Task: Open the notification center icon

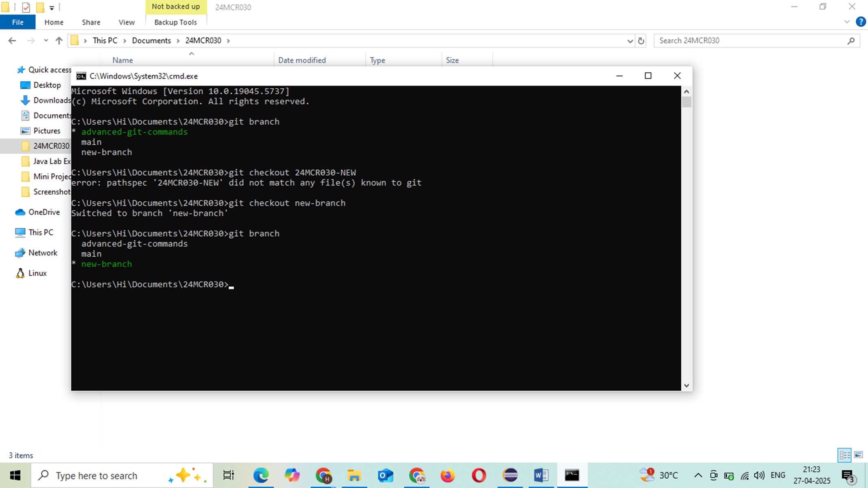Action: [x=848, y=476]
